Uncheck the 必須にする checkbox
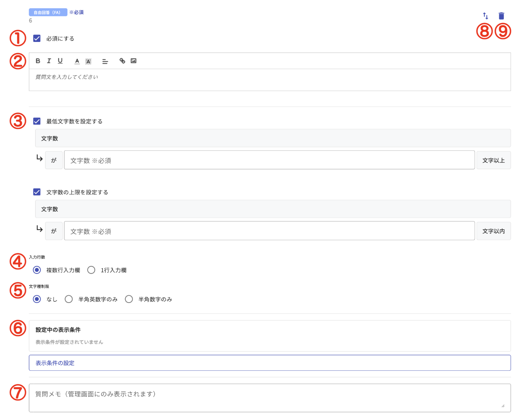 click(37, 38)
